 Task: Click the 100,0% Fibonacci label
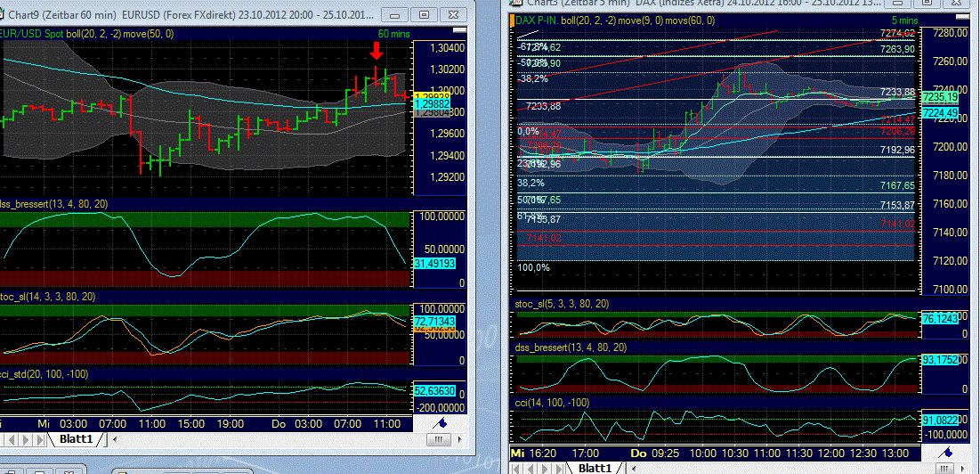tap(533, 267)
